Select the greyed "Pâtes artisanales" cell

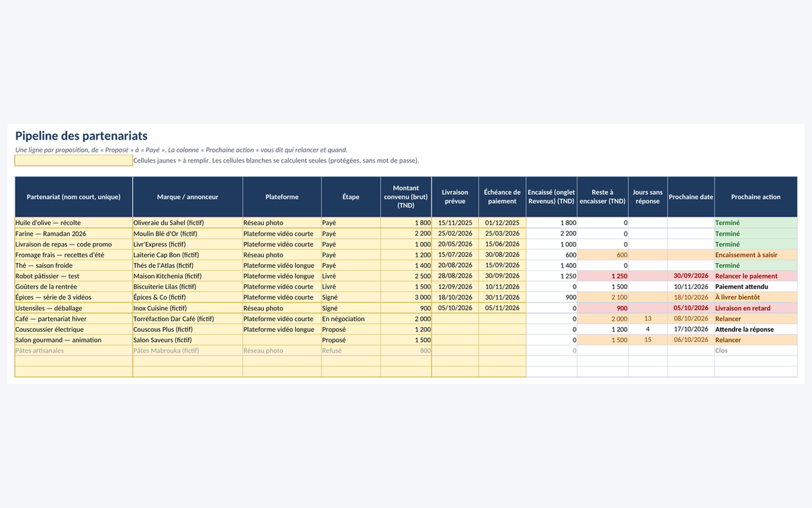pos(74,351)
